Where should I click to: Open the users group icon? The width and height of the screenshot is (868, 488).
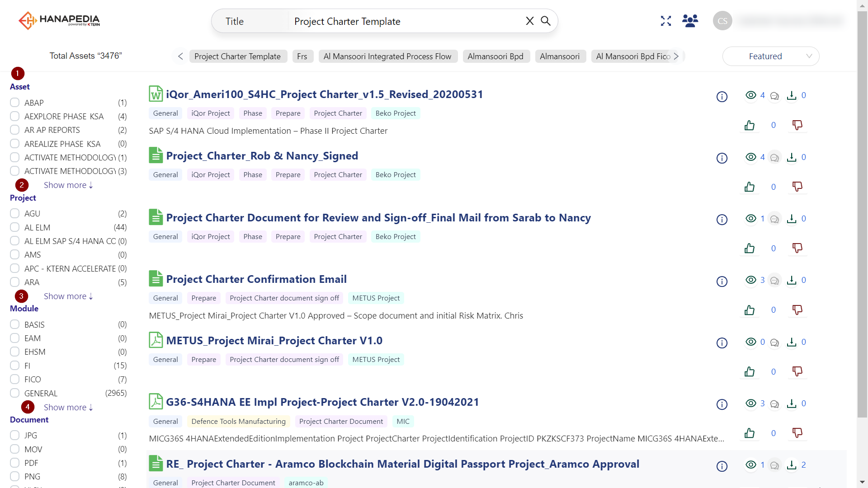coord(690,21)
